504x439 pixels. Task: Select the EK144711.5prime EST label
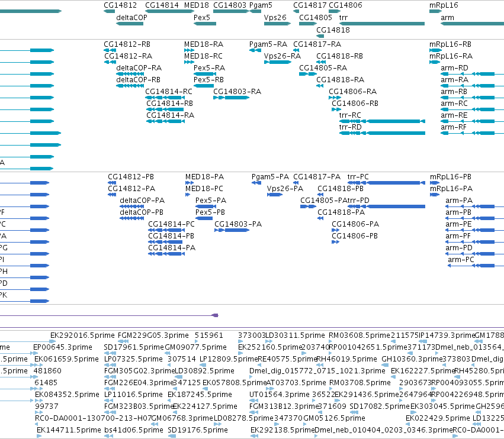click(69, 430)
